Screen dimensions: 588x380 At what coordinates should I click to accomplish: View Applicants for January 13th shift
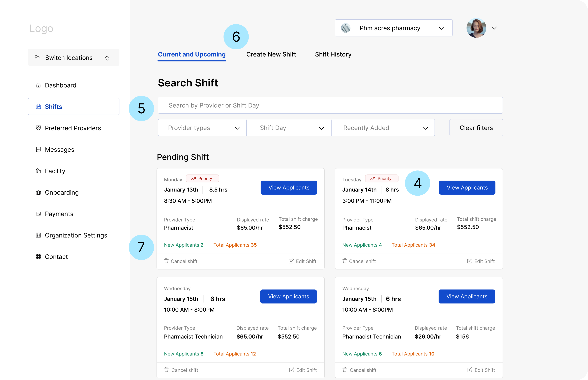289,188
